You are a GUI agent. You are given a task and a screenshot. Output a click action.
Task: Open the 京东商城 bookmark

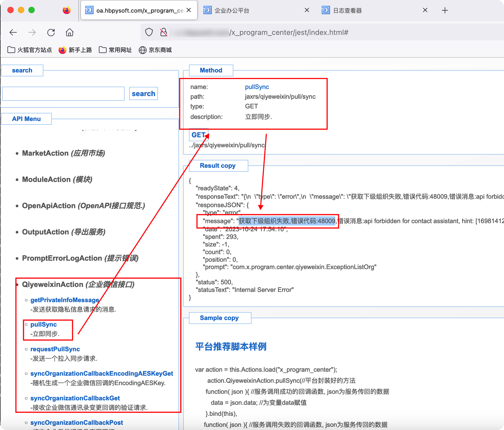[155, 50]
